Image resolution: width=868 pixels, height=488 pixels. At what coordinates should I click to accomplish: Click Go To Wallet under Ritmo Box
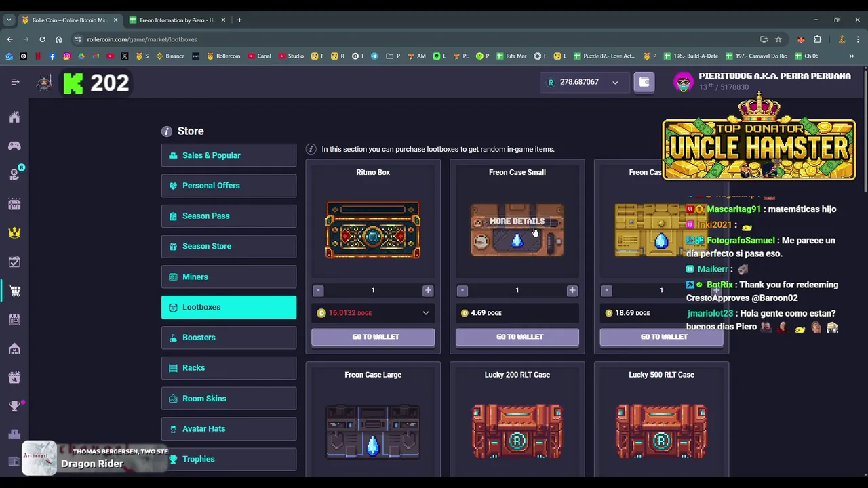(x=373, y=337)
